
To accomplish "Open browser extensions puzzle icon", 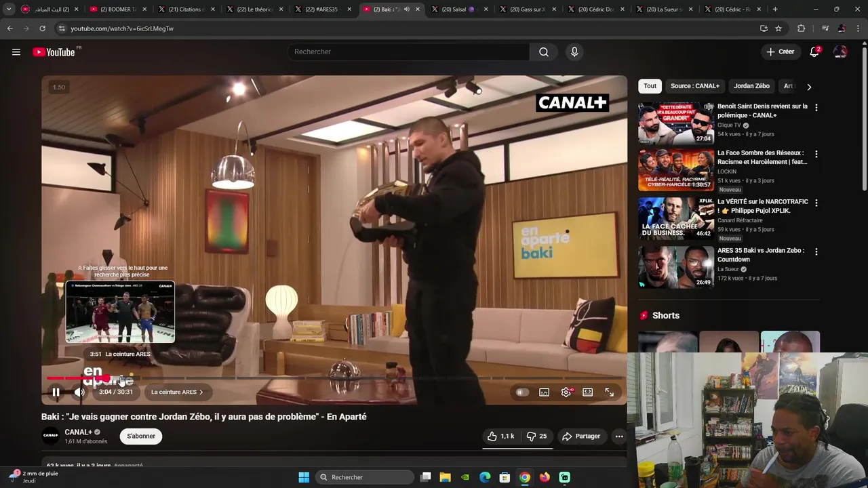I will [802, 28].
